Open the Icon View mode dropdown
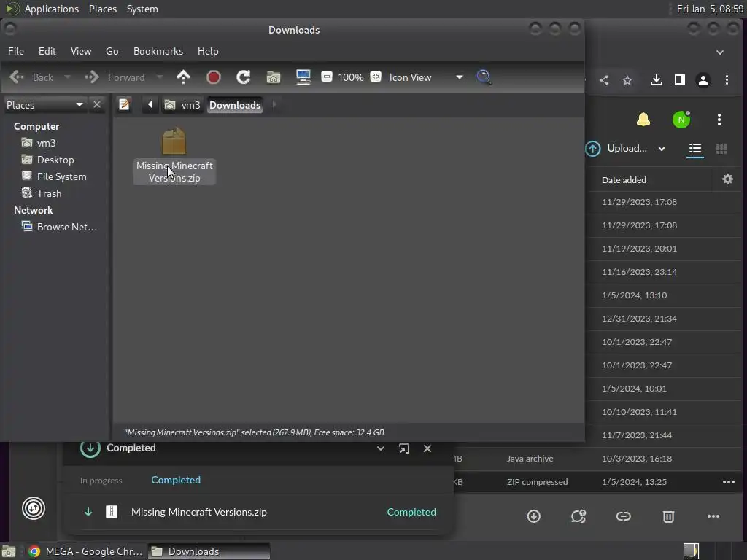 425,77
